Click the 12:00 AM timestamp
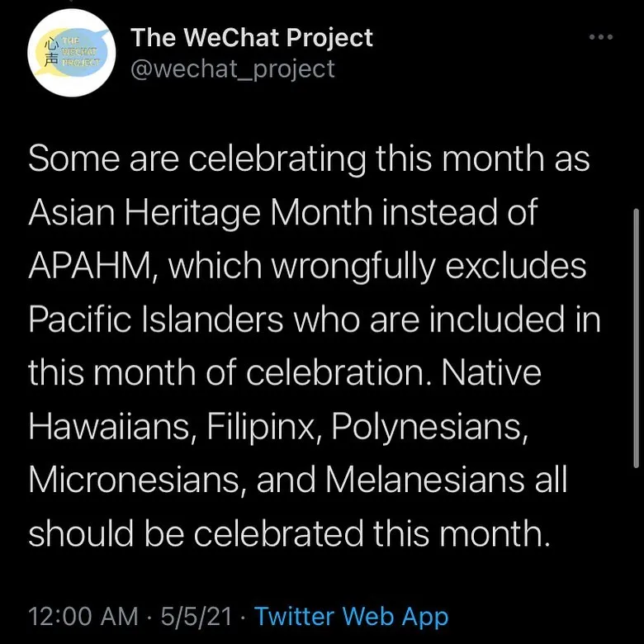Image resolution: width=644 pixels, height=644 pixels. tap(83, 616)
